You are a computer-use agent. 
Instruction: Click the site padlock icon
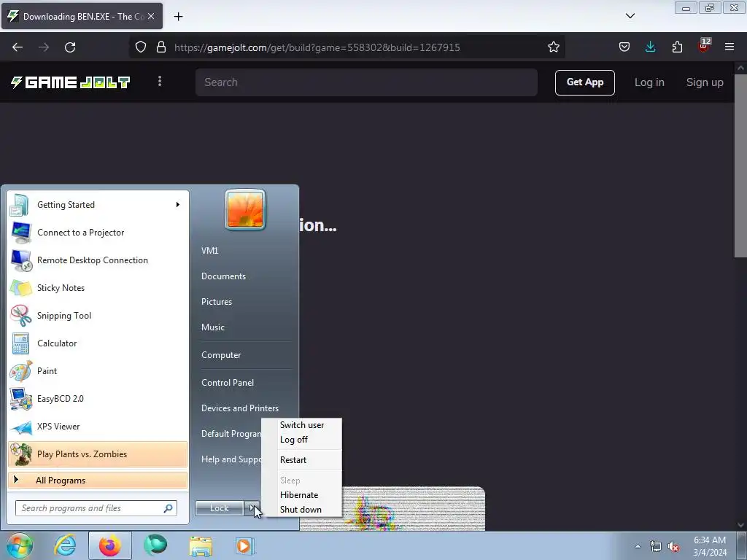tap(161, 47)
